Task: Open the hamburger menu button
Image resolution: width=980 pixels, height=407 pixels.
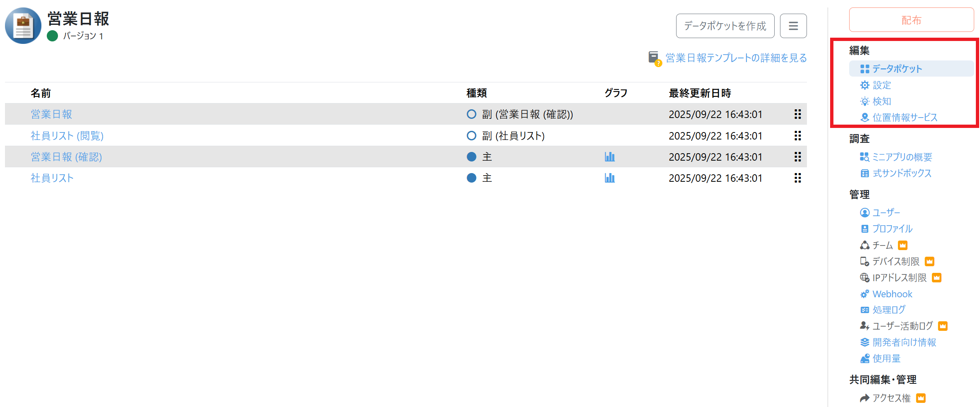Action: pyautogui.click(x=793, y=26)
